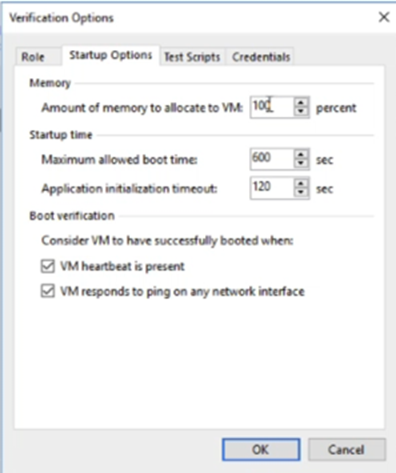Decrease application initialization timeout value

[301, 193]
